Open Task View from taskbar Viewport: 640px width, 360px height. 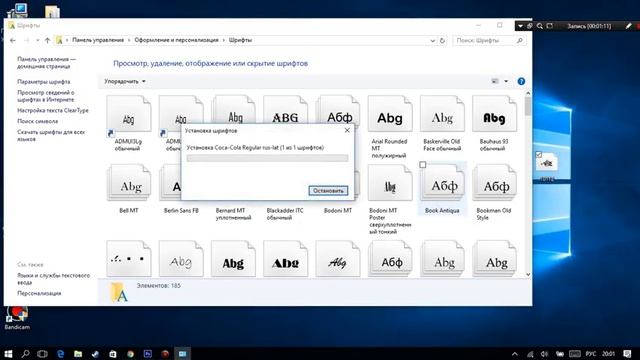[x=42, y=353]
